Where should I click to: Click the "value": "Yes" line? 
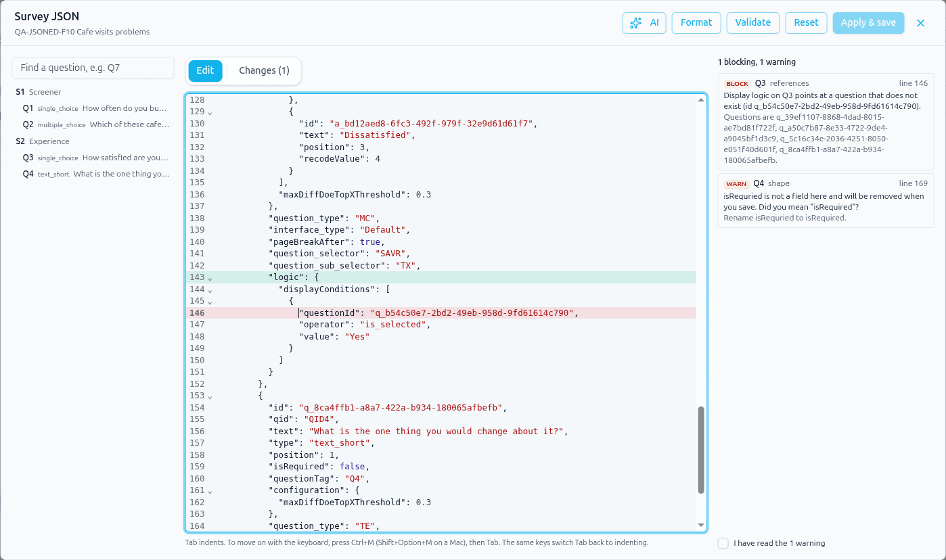pyautogui.click(x=334, y=337)
